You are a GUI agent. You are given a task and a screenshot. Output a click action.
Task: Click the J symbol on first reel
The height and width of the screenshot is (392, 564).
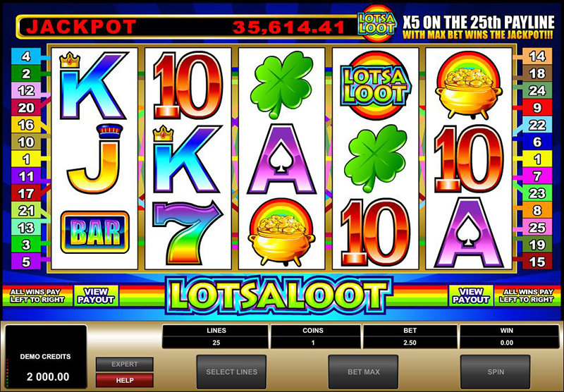point(94,159)
